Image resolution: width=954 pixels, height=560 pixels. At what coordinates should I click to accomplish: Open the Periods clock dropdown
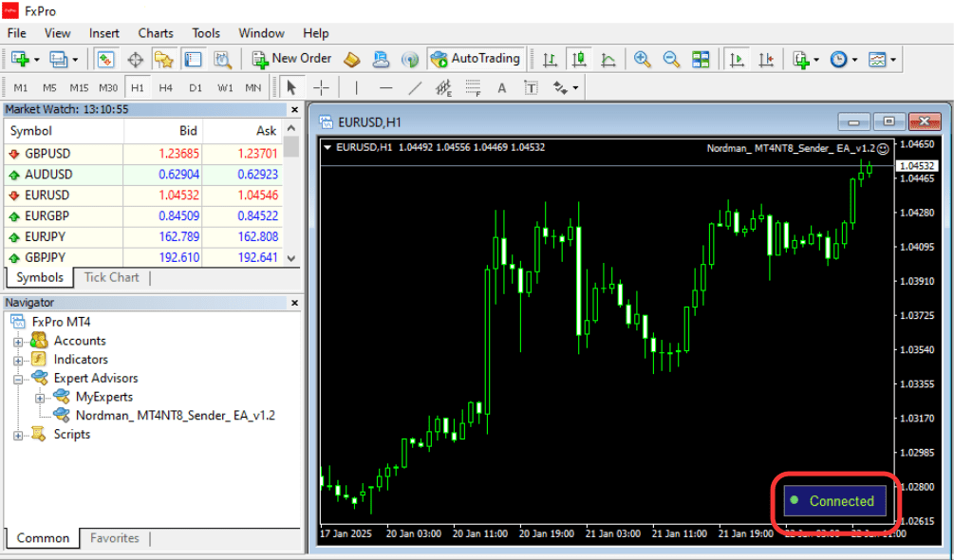click(854, 60)
